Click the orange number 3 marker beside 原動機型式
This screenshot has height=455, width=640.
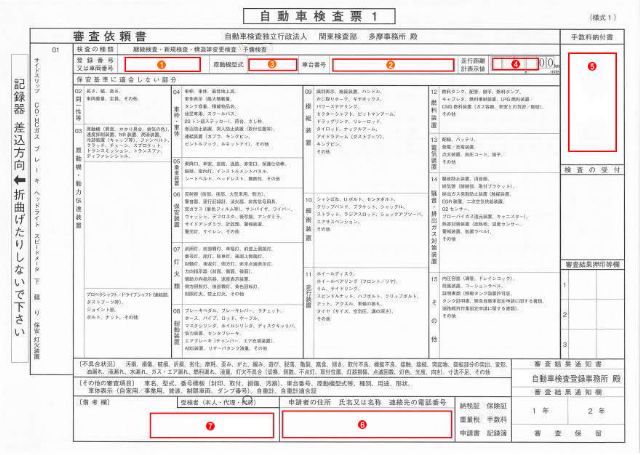pos(272,64)
